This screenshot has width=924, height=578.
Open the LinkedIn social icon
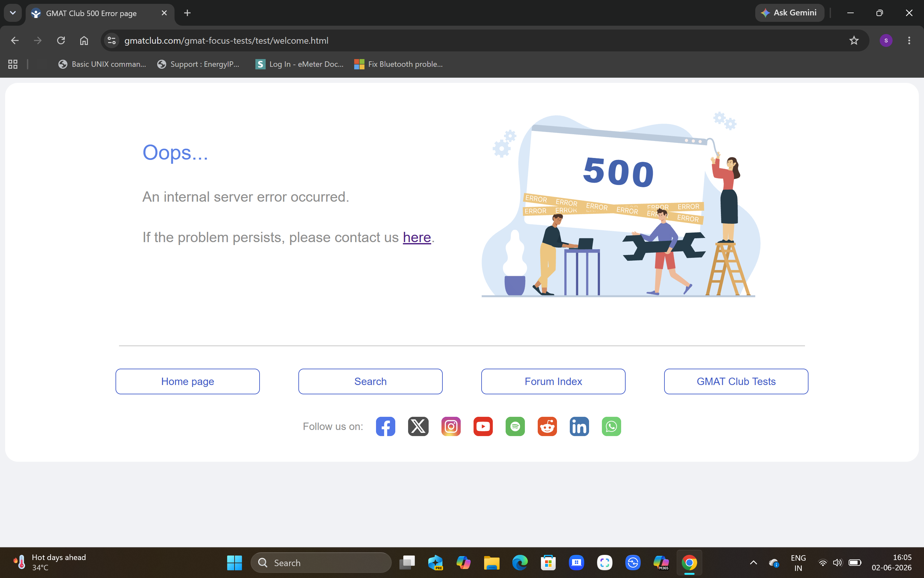[579, 426]
